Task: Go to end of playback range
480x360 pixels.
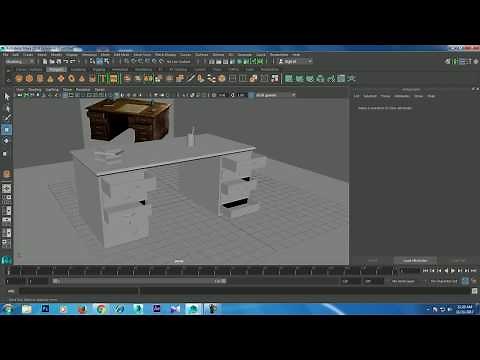Action: [473, 271]
